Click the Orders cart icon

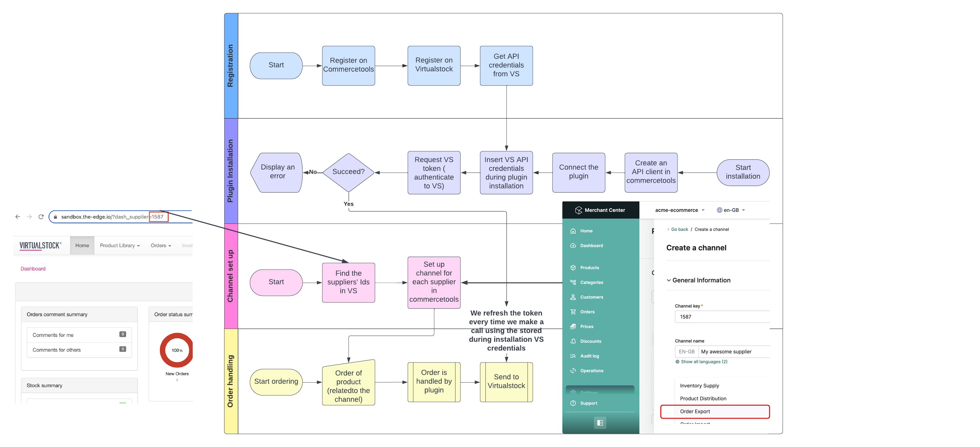[x=573, y=312]
